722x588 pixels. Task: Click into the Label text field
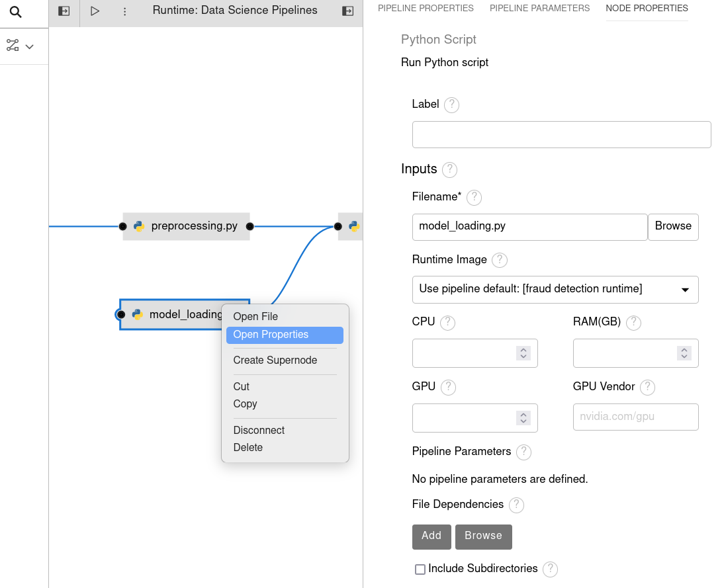[561, 135]
